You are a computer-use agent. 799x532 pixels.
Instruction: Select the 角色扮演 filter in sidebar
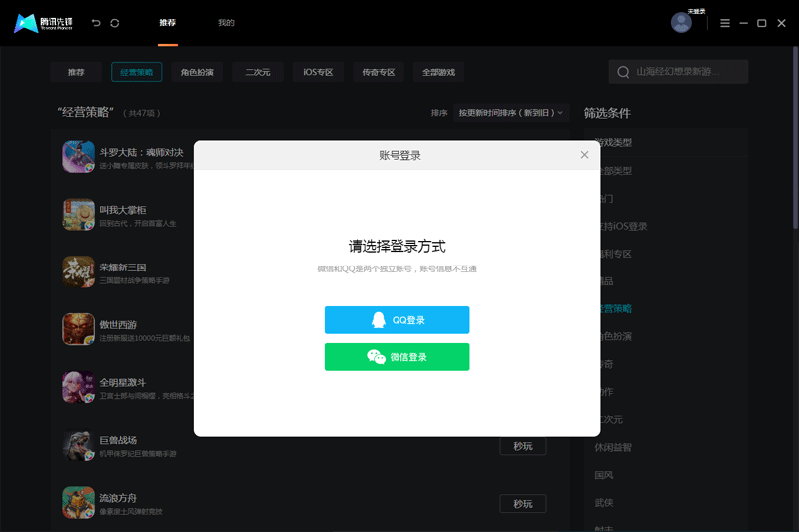point(616,336)
